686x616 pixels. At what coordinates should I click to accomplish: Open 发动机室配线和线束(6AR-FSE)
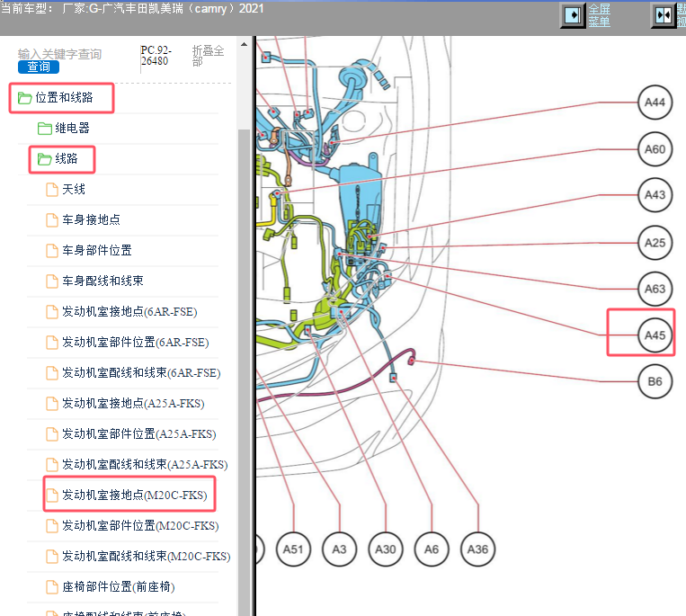point(141,373)
